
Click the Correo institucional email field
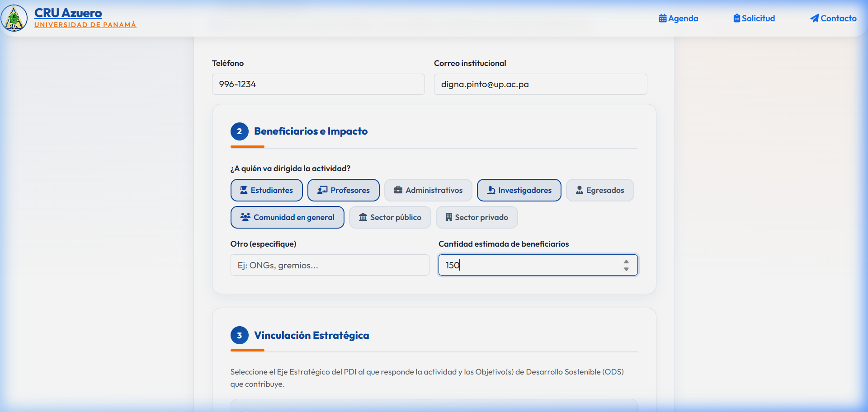541,84
